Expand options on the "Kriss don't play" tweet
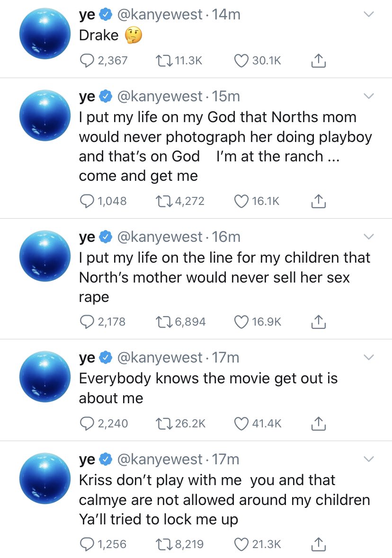Image resolution: width=392 pixels, height=558 pixels. coord(369,459)
